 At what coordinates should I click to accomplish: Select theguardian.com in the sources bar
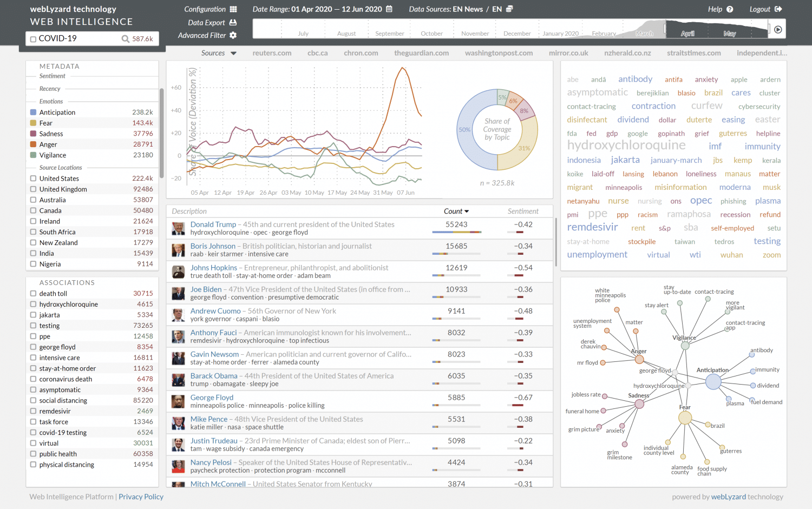pyautogui.click(x=421, y=53)
